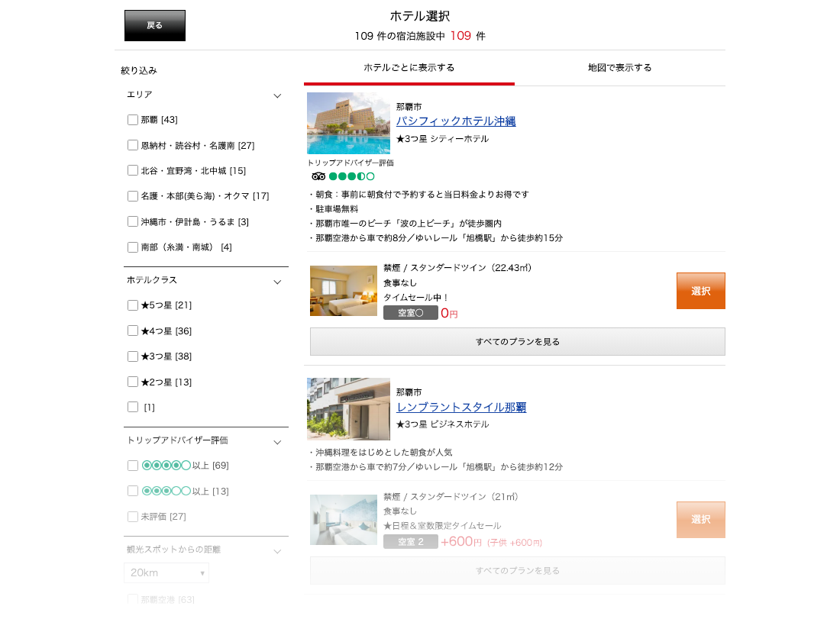The image size is (840, 632).
Task: Click the green circle rating for Pacific Hotel
Action: (351, 176)
